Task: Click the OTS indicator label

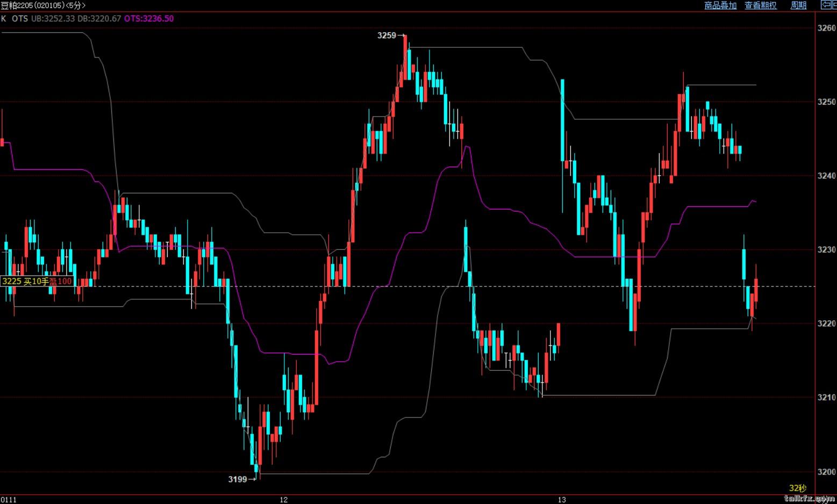Action: point(20,18)
